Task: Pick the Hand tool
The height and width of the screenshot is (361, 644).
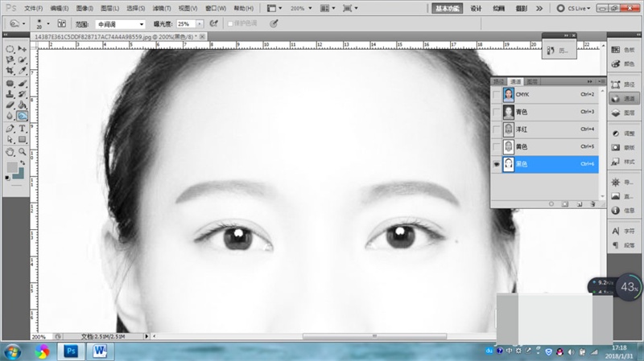Action: click(x=10, y=151)
